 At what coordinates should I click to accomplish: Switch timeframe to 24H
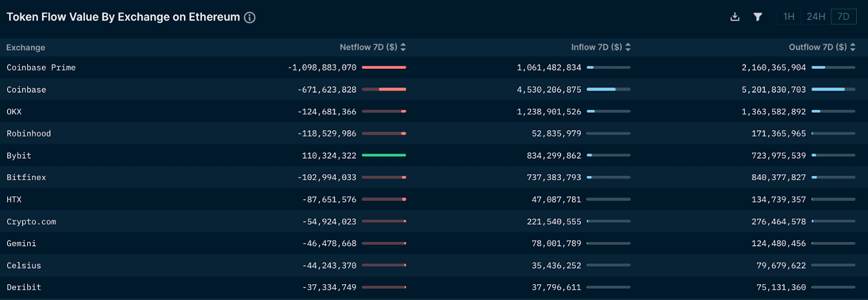click(815, 17)
